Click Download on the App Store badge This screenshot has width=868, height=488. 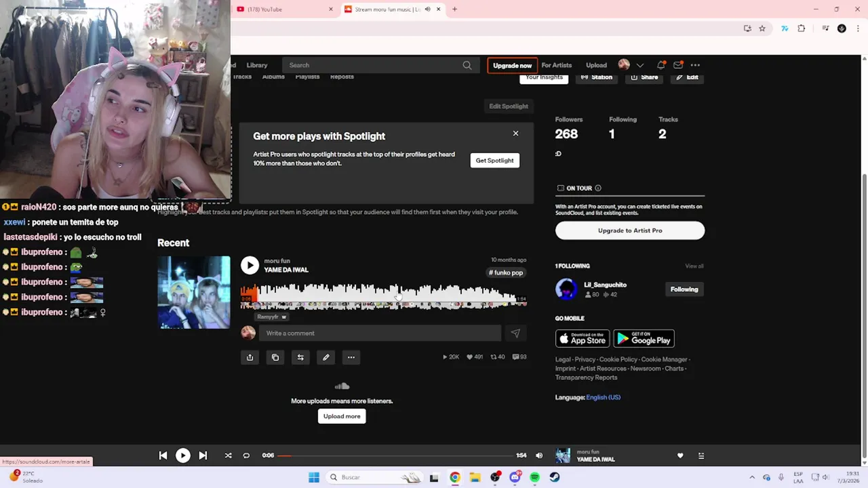(583, 339)
